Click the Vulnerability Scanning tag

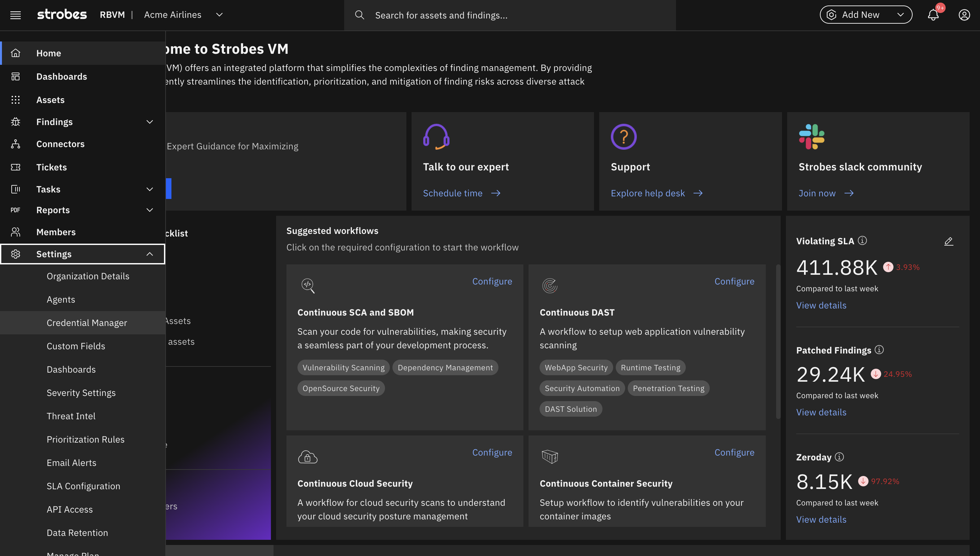(343, 367)
